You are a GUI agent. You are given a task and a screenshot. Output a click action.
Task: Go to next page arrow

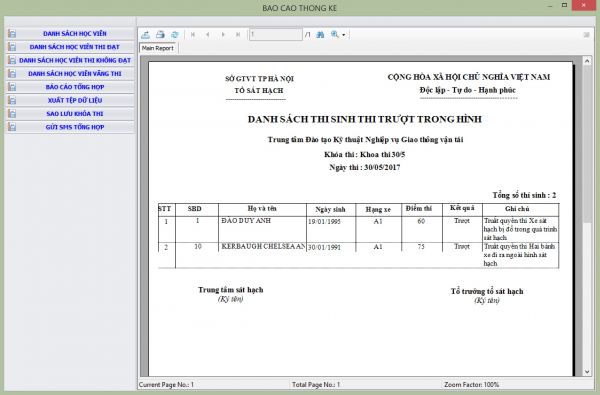223,35
